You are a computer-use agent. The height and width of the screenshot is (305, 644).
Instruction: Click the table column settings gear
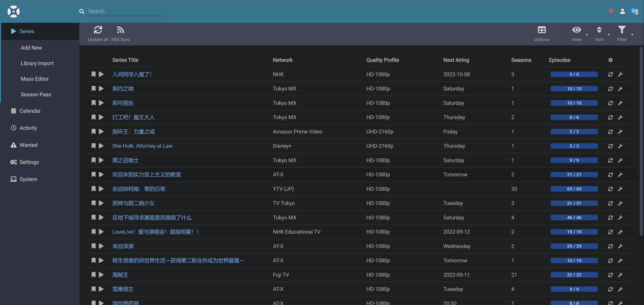pyautogui.click(x=610, y=60)
